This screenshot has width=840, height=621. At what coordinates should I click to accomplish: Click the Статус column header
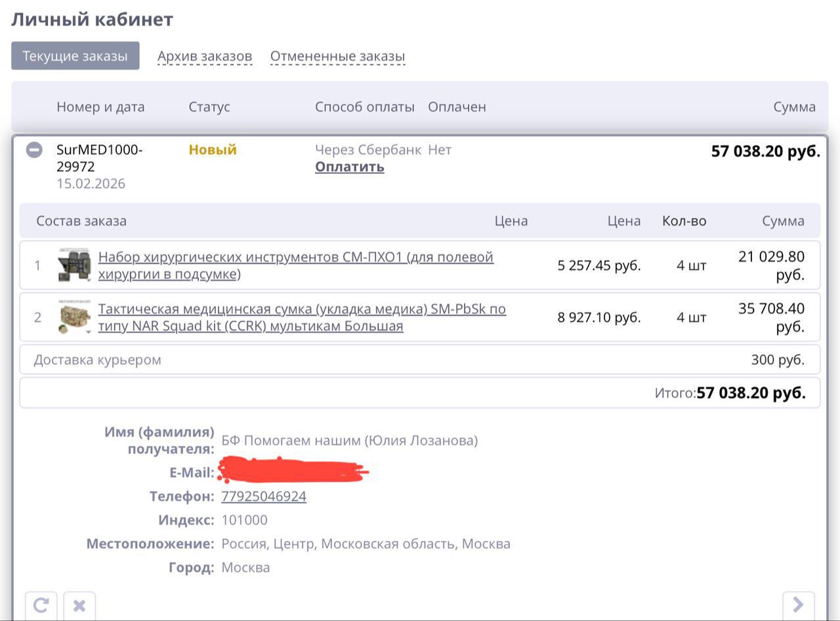point(209,107)
